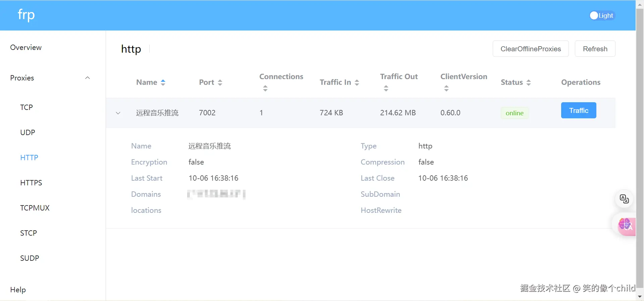Click the 214.62 MB traffic out value
This screenshot has height=301, width=644.
coord(398,113)
